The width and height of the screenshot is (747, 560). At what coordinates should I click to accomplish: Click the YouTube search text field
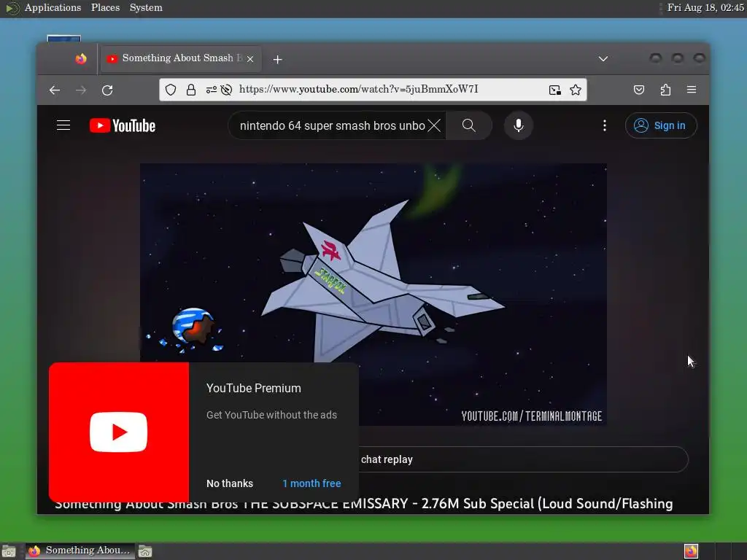[x=332, y=125]
